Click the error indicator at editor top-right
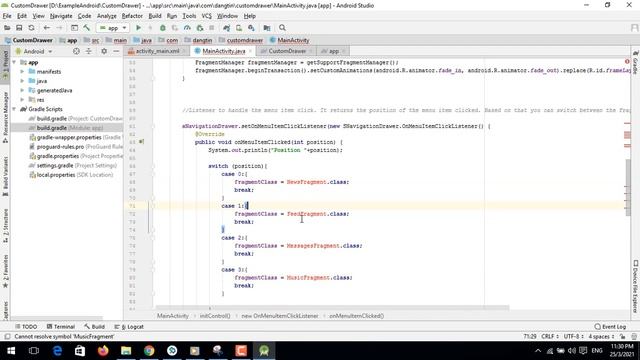 coord(627,62)
